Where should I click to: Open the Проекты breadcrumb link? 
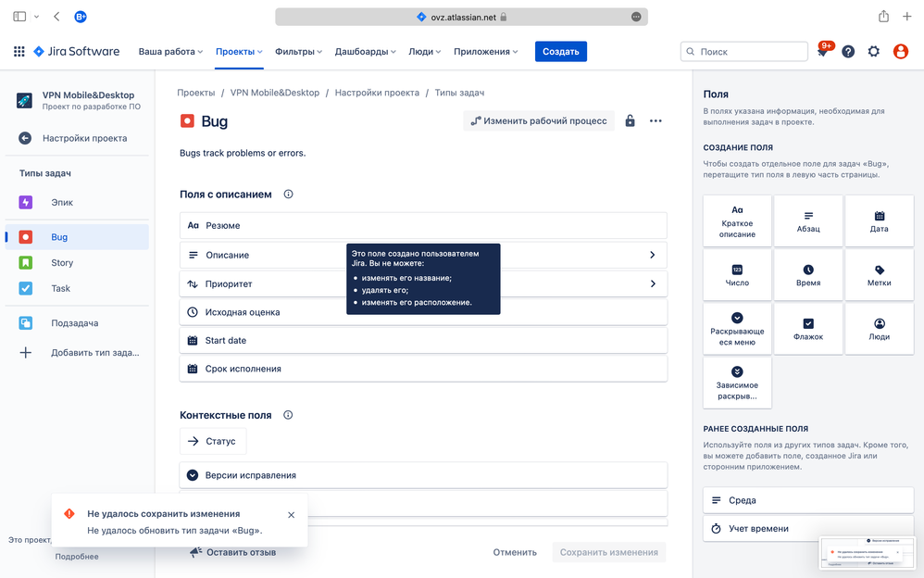coord(195,93)
